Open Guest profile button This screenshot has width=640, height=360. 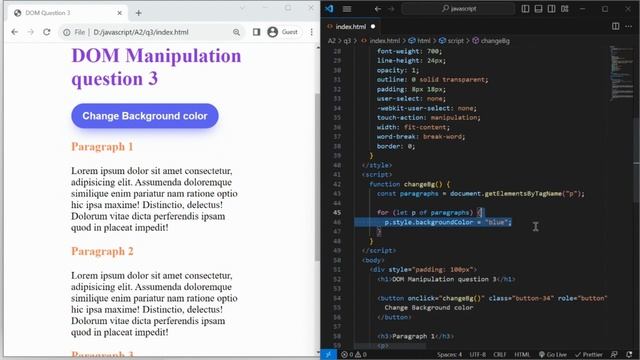(283, 32)
